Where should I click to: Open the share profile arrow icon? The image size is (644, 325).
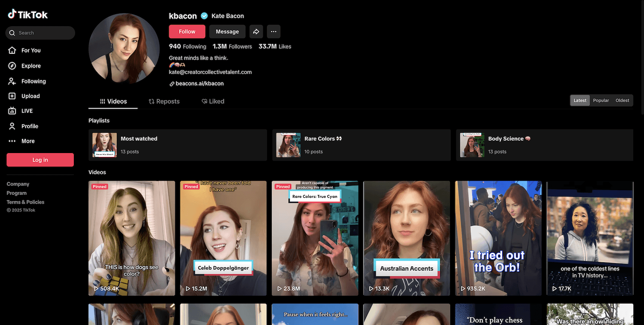256,31
